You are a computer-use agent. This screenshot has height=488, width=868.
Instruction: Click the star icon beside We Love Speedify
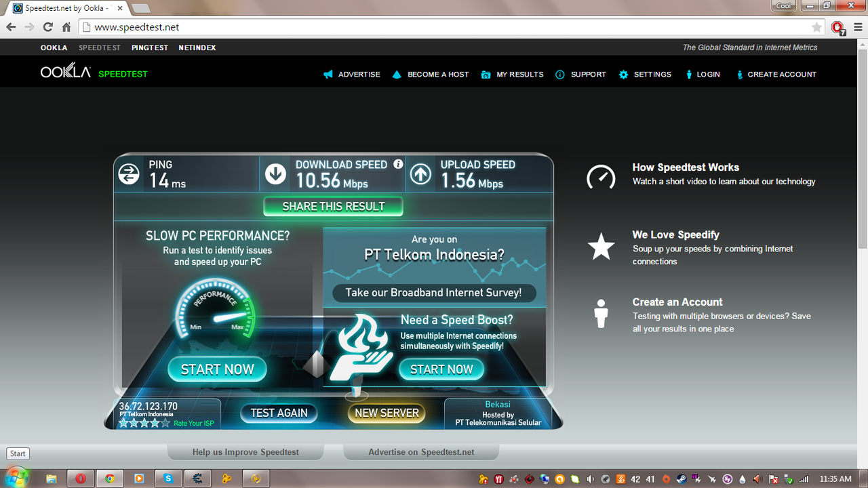click(x=601, y=246)
